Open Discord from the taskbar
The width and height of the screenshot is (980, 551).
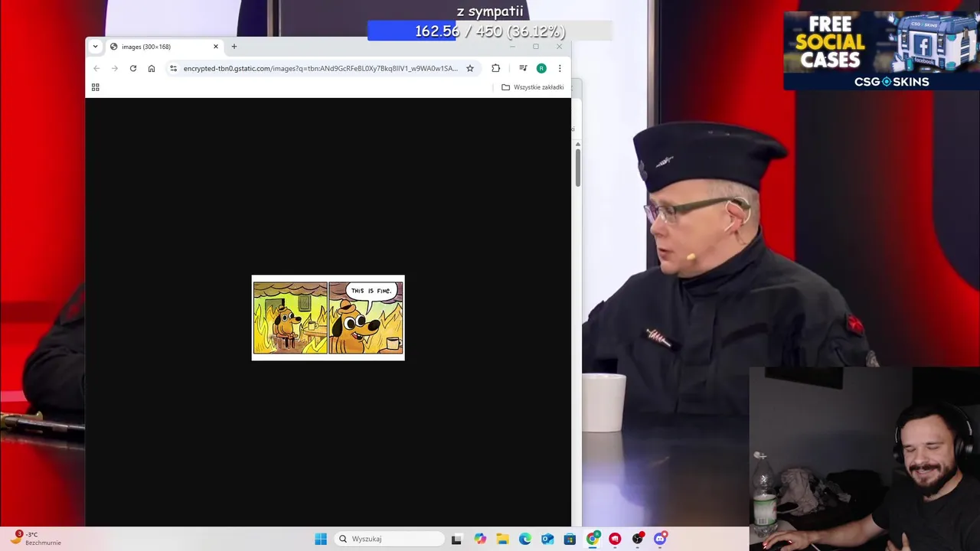coord(660,539)
